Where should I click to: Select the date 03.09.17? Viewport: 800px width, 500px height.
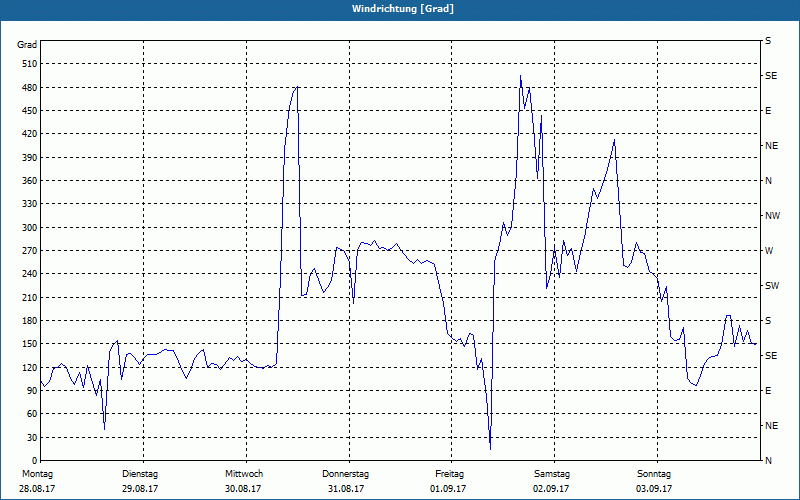pyautogui.click(x=654, y=489)
